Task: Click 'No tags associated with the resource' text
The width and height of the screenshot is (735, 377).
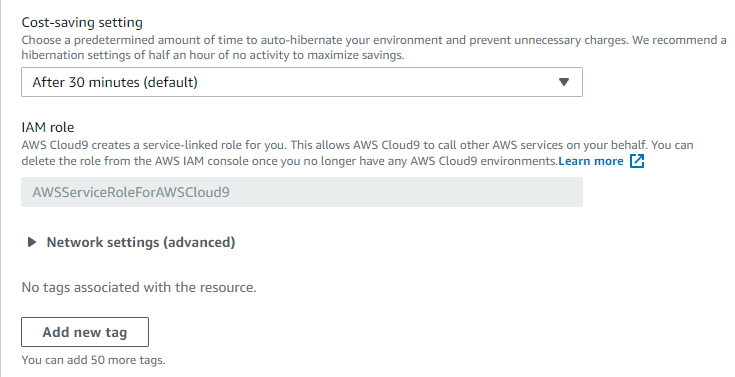Action: (139, 287)
